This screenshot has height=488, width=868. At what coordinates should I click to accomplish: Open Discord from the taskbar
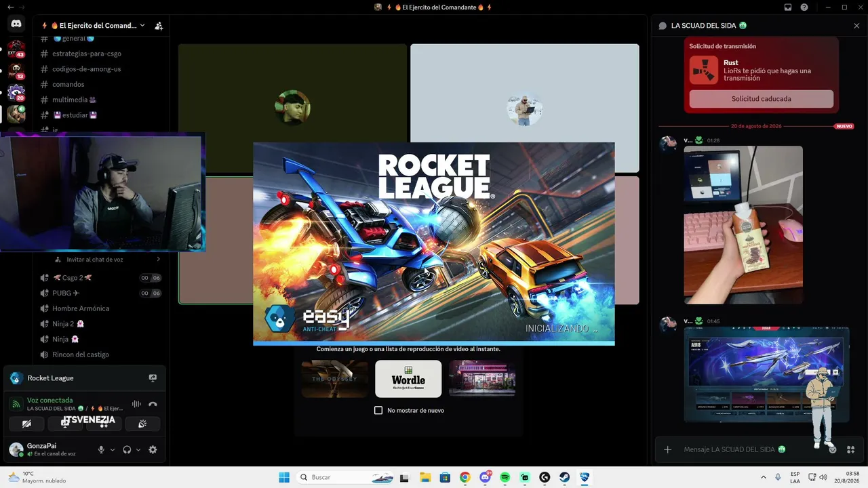tap(485, 477)
